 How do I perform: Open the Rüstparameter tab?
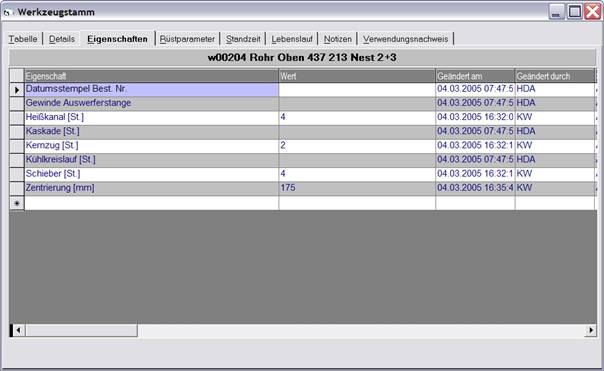187,39
